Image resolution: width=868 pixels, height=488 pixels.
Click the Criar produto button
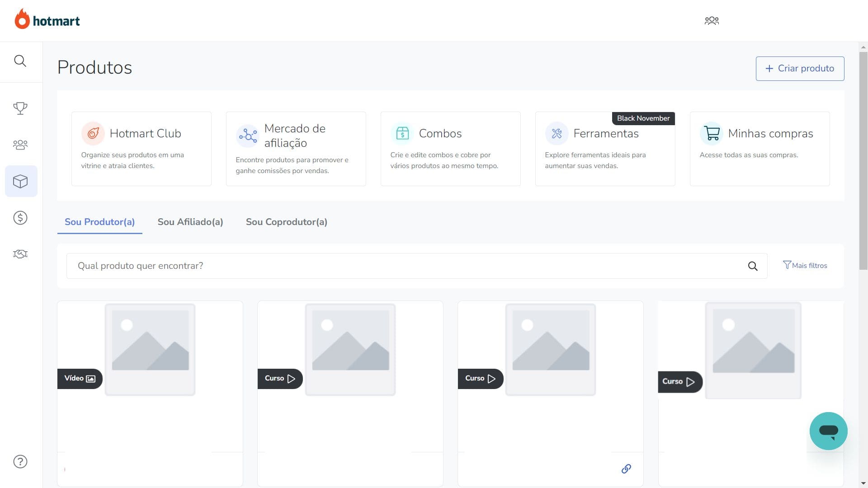click(800, 68)
